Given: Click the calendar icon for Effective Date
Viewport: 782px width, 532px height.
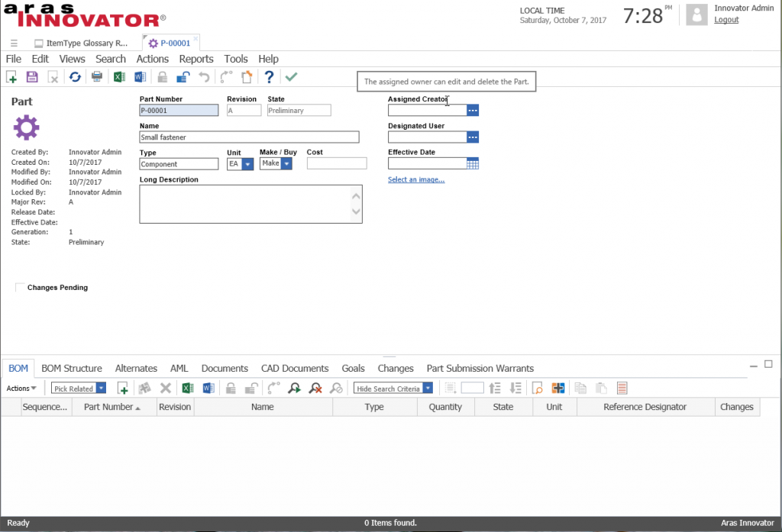Looking at the screenshot, I should coord(472,163).
